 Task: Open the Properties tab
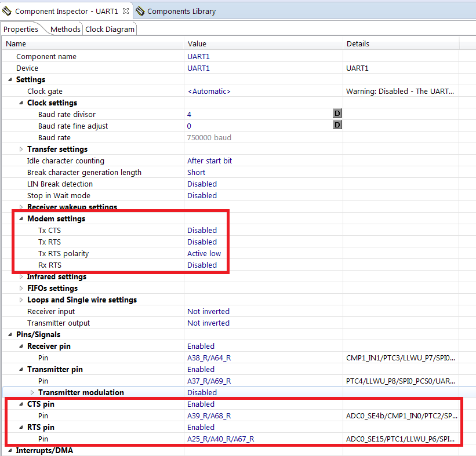pos(21,29)
